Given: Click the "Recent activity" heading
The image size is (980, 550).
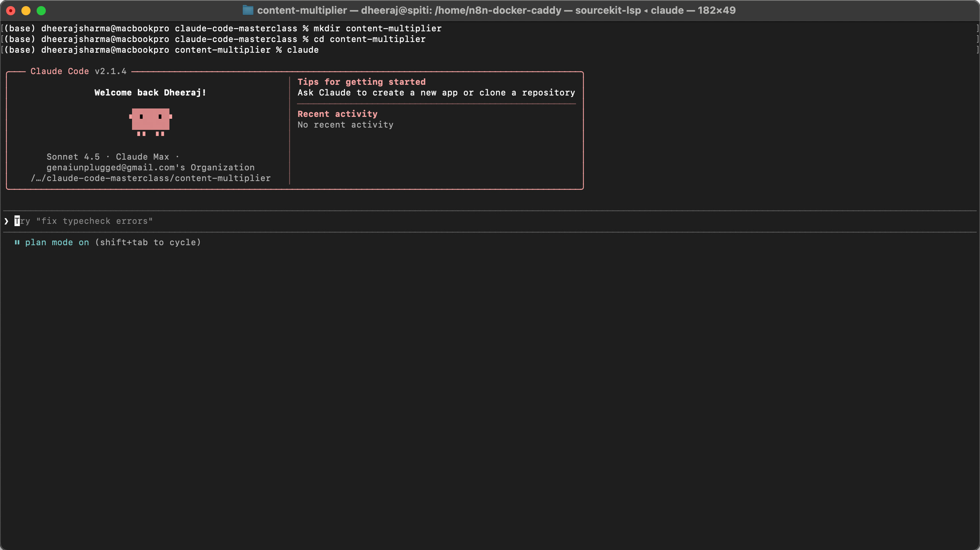Looking at the screenshot, I should point(337,114).
